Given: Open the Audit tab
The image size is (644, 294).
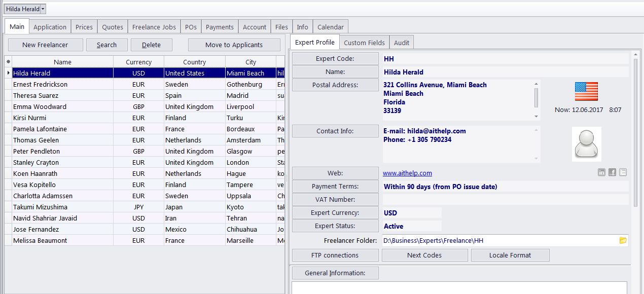Looking at the screenshot, I should 402,43.
